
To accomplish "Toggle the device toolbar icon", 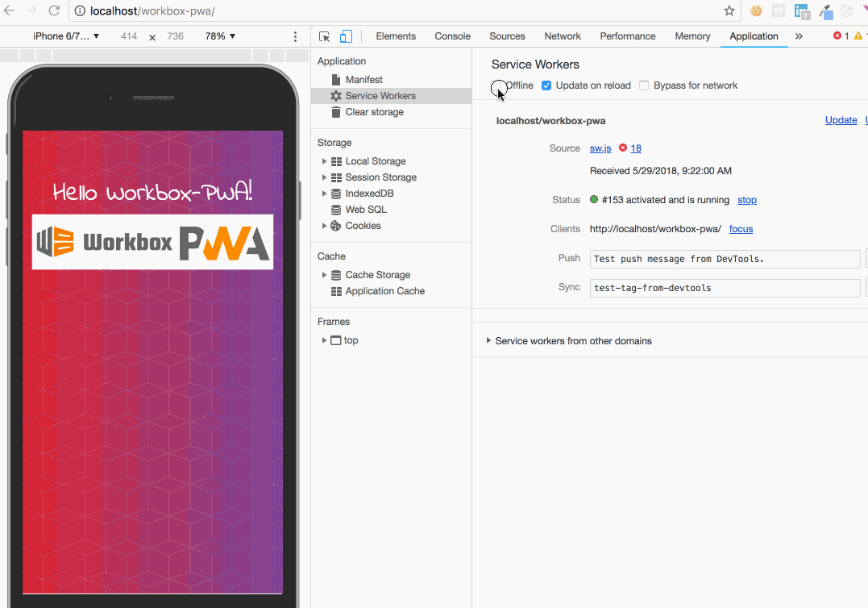I will 346,36.
